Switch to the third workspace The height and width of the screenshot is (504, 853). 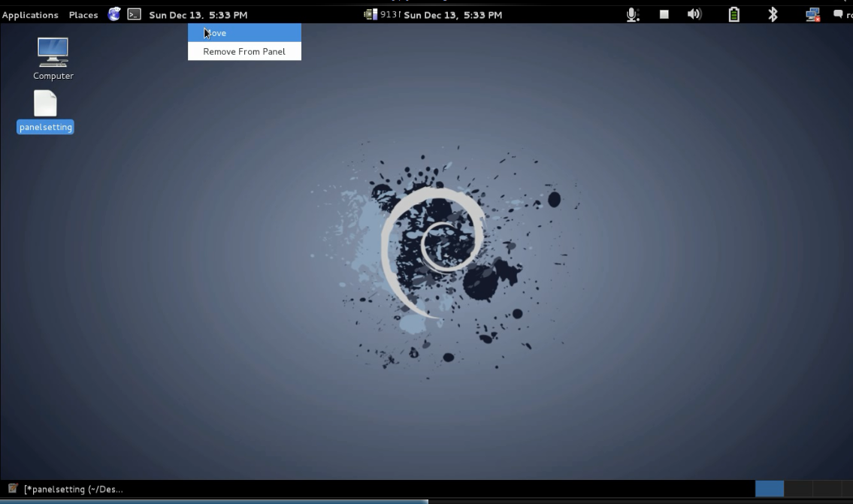827,488
